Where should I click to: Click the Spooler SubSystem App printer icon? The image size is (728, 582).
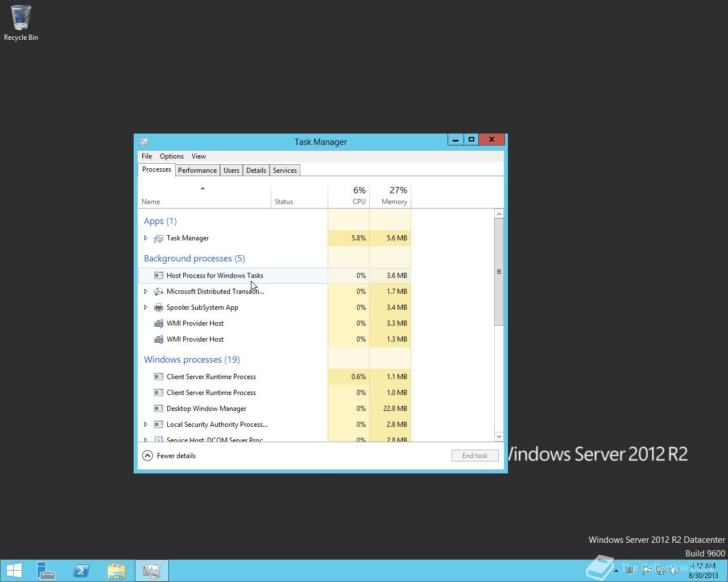(159, 307)
